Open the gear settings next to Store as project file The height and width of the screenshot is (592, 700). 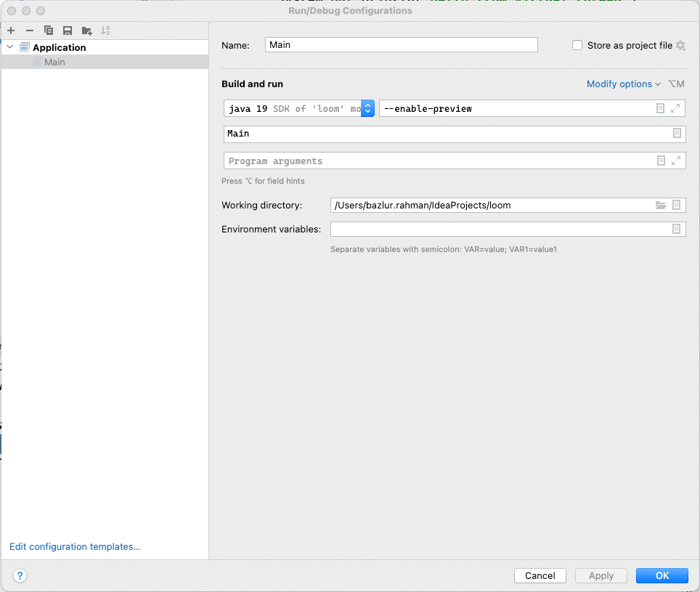[681, 45]
